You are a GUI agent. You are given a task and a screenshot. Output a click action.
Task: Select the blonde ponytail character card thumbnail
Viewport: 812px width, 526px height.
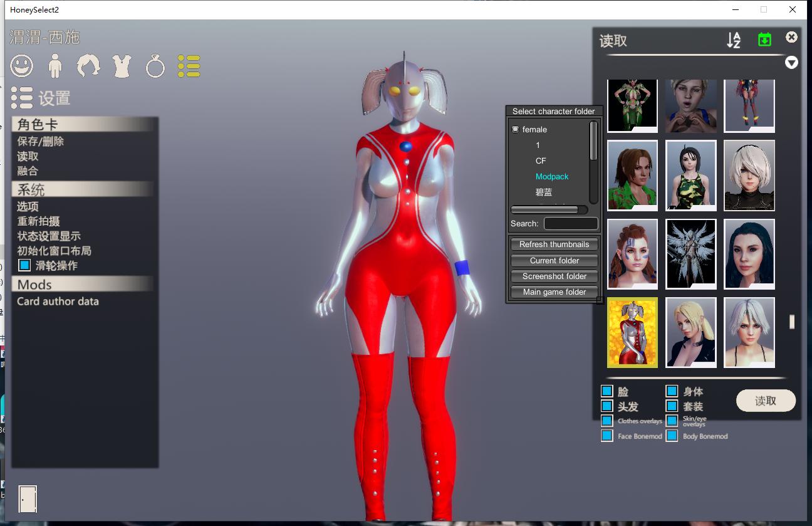tap(691, 332)
